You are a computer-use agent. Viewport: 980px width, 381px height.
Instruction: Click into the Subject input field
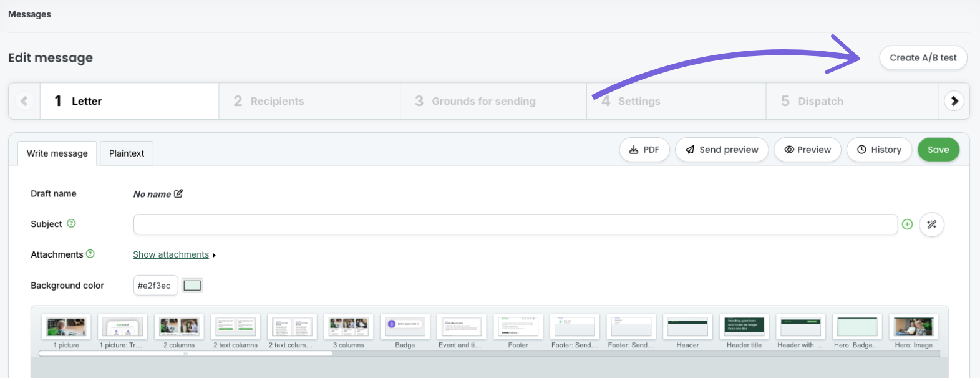(515, 224)
